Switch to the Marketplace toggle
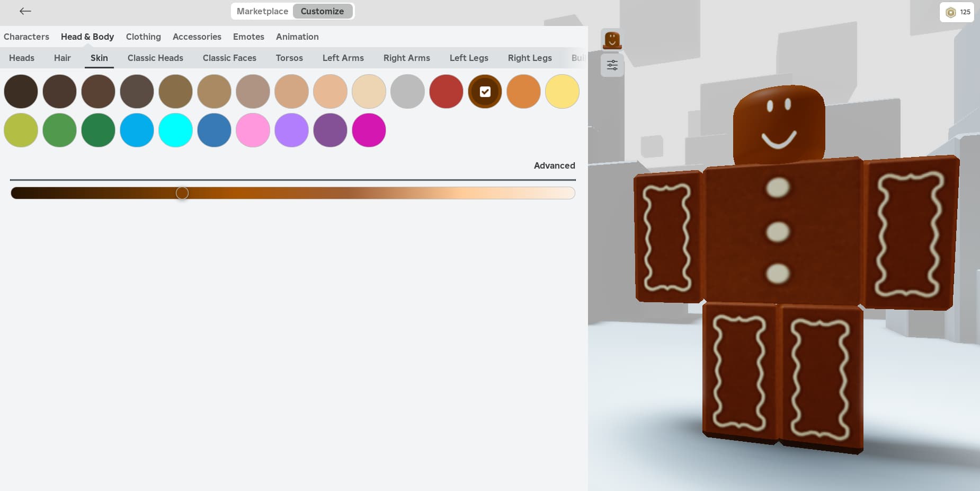The height and width of the screenshot is (491, 980). (x=262, y=11)
